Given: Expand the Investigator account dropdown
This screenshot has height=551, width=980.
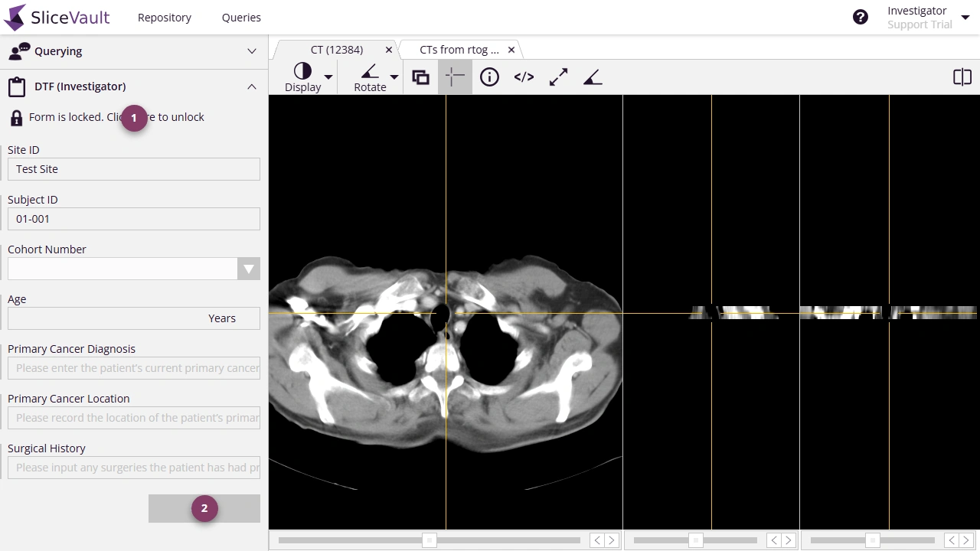Looking at the screenshot, I should (966, 16).
